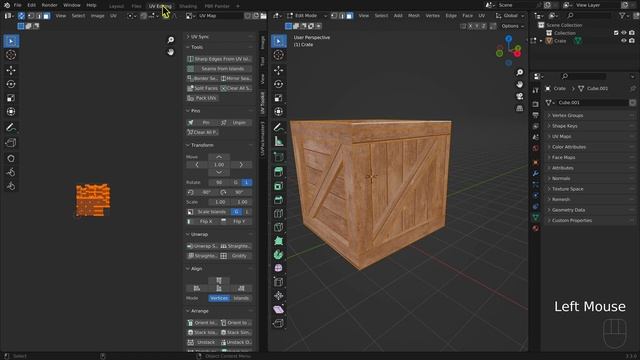Click the Move value field showing 1.00

click(x=219, y=165)
